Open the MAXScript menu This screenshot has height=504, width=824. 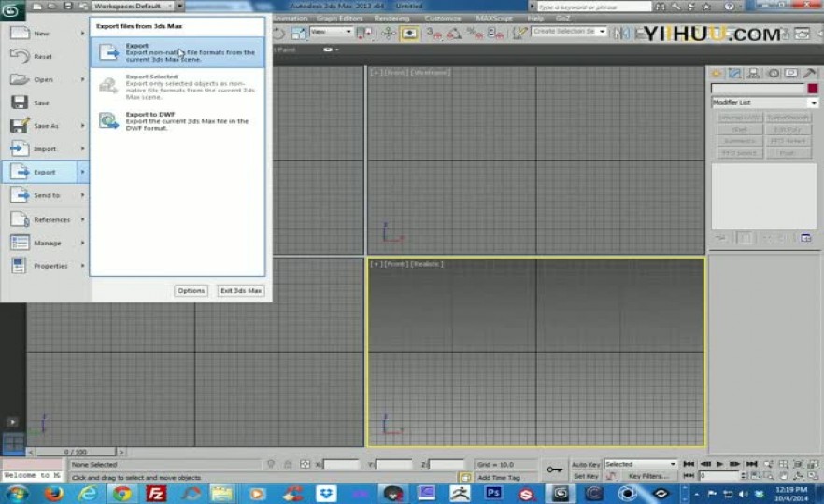(494, 19)
